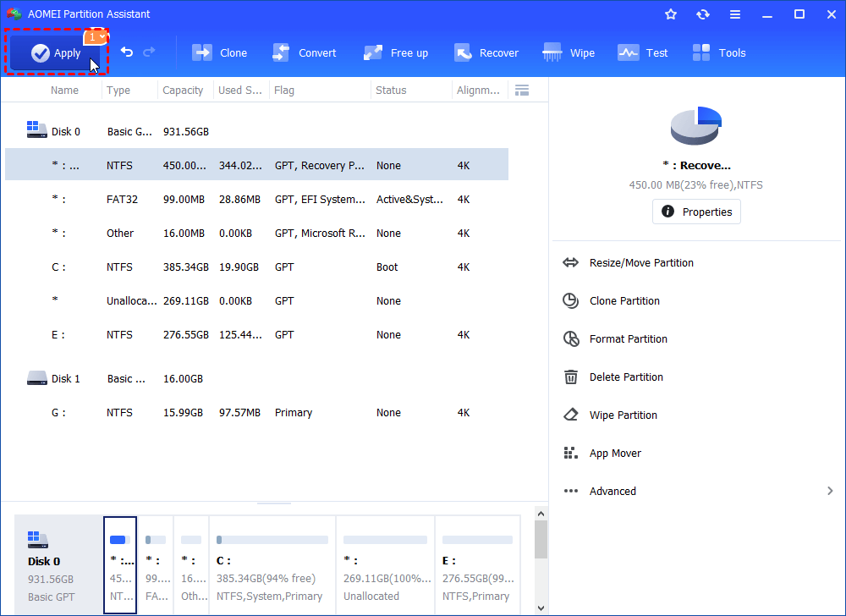Click the refresh icon in title bar
The height and width of the screenshot is (616, 846).
(703, 14)
